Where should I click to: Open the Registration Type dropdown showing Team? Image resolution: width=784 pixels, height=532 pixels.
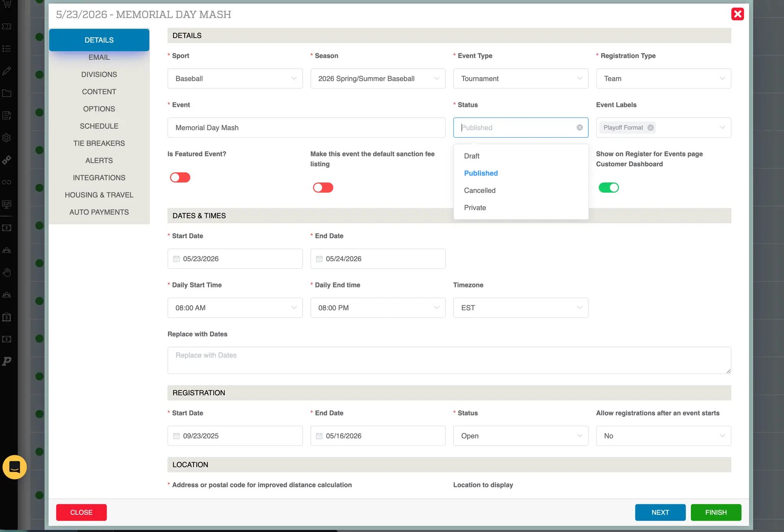click(x=664, y=78)
